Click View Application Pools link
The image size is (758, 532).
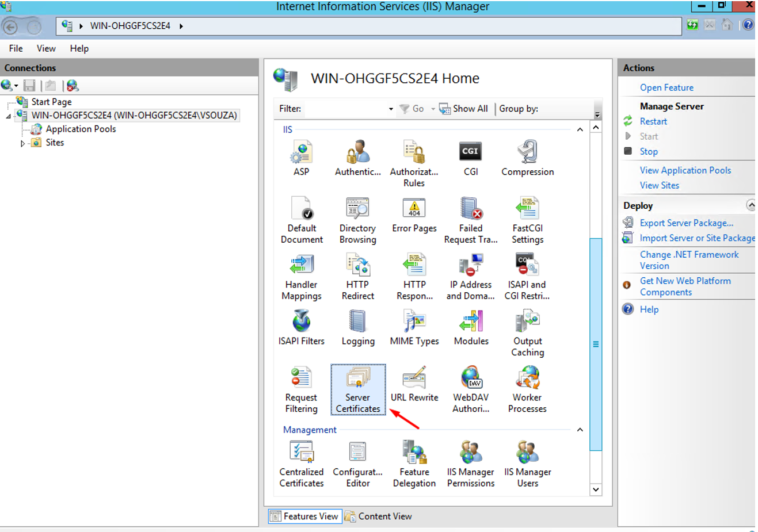click(x=685, y=170)
